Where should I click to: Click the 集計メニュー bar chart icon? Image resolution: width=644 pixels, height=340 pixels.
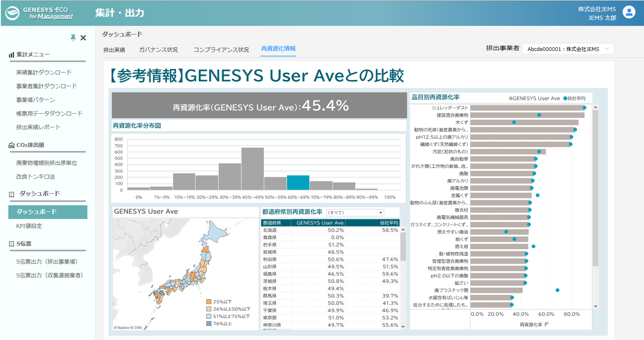tap(11, 55)
